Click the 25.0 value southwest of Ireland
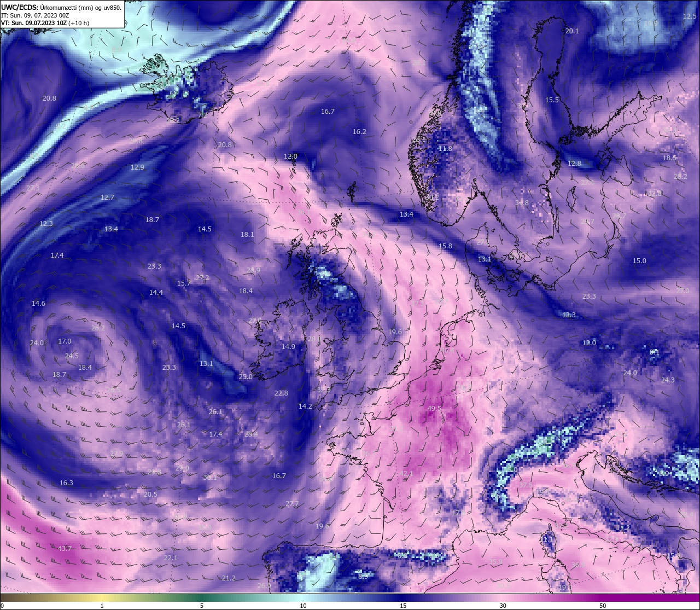The height and width of the screenshot is (610, 700). click(x=246, y=376)
